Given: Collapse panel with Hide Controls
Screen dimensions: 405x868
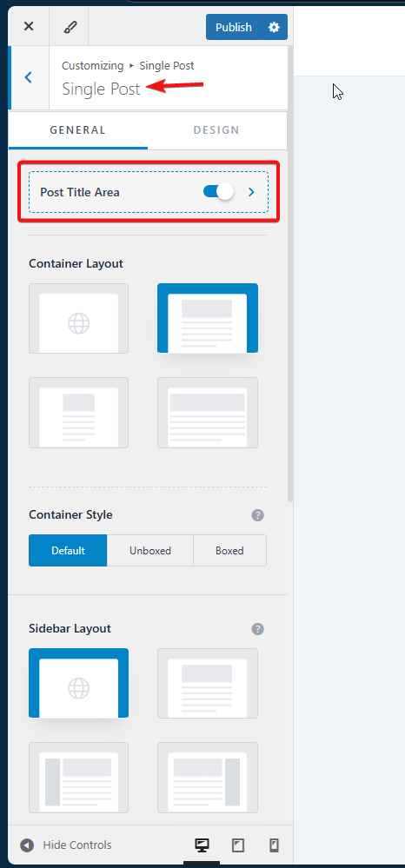Looking at the screenshot, I should [66, 845].
